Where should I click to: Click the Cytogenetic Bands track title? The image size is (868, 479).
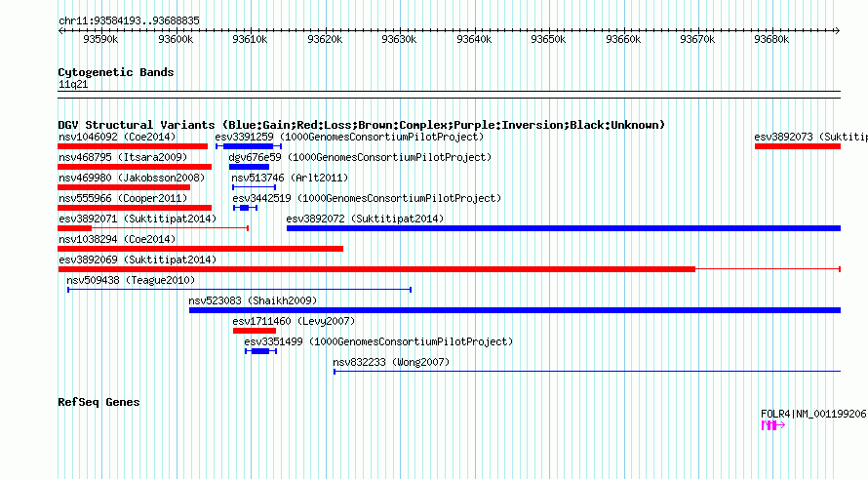[x=116, y=72]
